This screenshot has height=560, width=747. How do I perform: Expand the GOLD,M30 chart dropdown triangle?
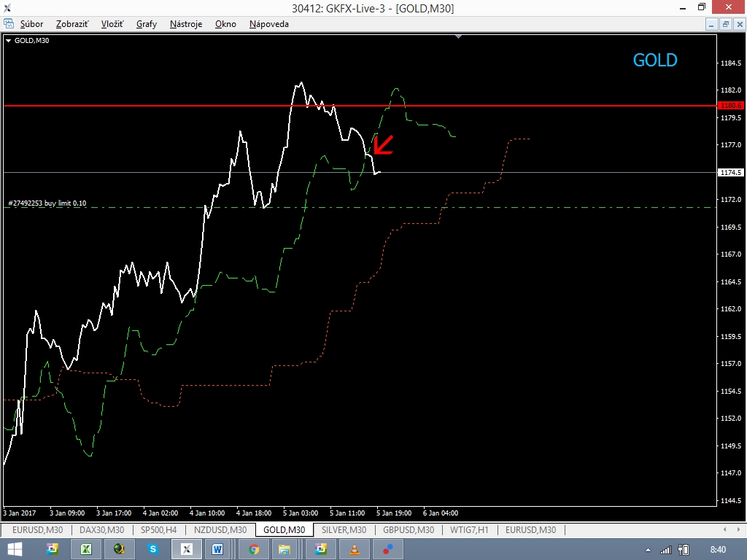[x=8, y=41]
